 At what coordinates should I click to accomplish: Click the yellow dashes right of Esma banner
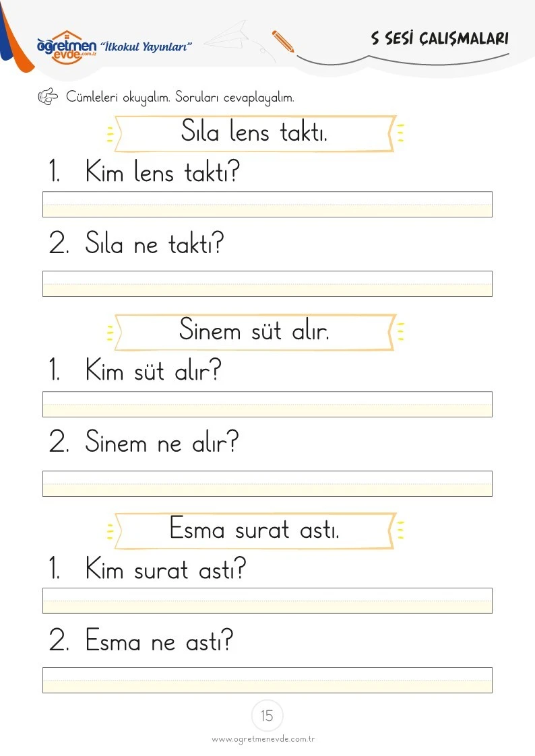(x=400, y=530)
